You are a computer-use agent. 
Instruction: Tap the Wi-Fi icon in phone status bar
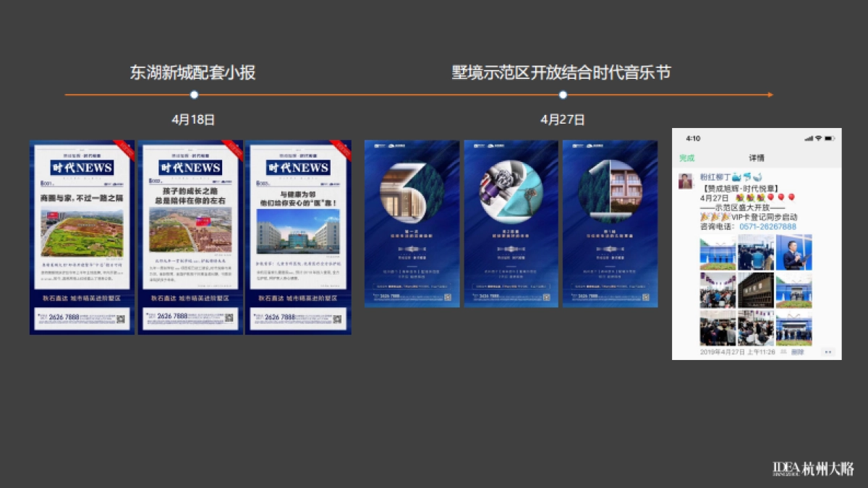818,139
